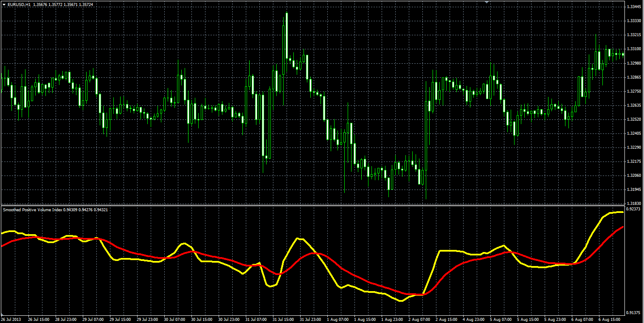Select the 1.32750 price scale label

click(634, 91)
